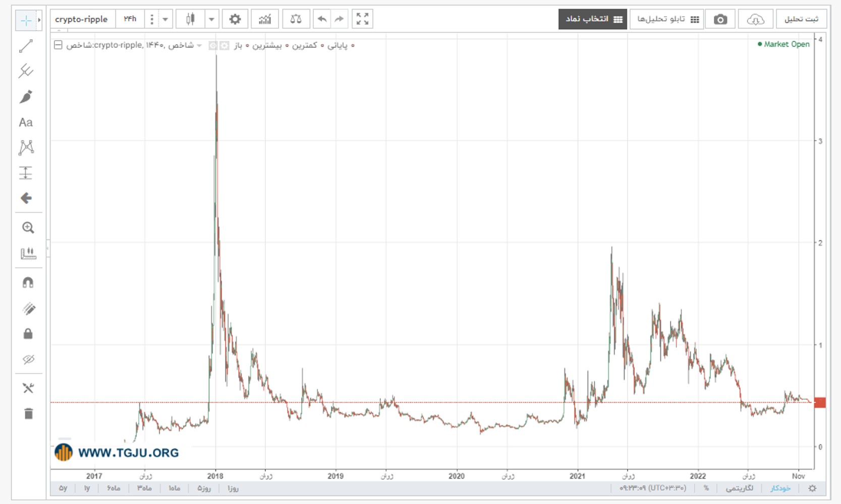The width and height of the screenshot is (841, 504).
Task: Toggle hide all drawings eye icon
Action: pyautogui.click(x=28, y=359)
